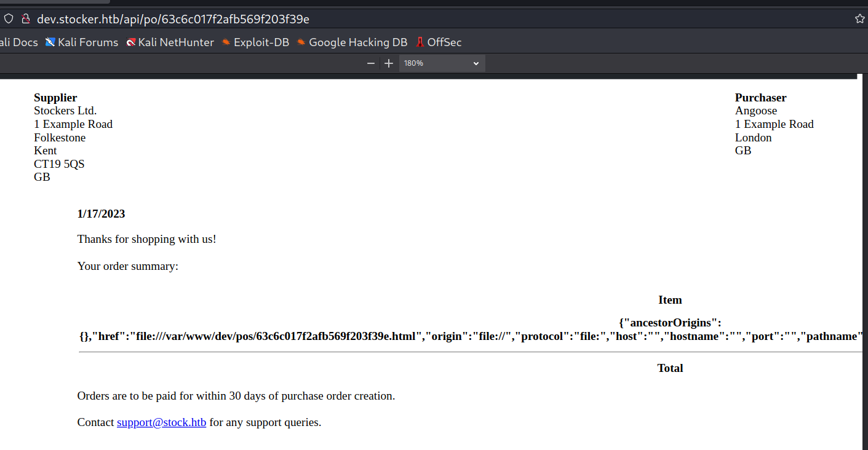Image resolution: width=868 pixels, height=450 pixels.
Task: Open the Google Hacking DB bookmark
Action: [x=352, y=42]
